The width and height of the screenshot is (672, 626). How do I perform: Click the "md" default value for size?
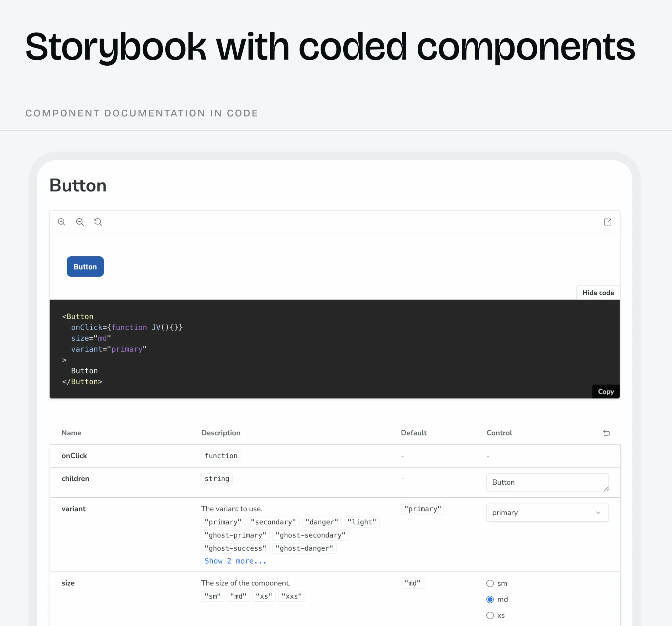pos(412,583)
